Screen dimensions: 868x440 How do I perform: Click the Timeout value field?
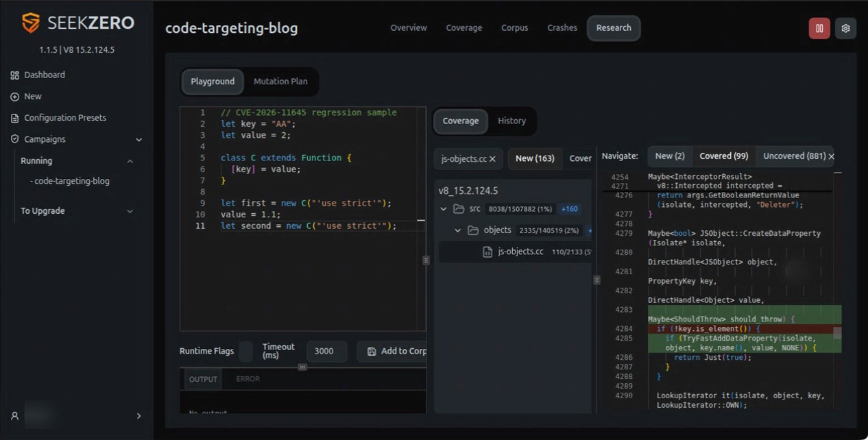pyautogui.click(x=327, y=352)
